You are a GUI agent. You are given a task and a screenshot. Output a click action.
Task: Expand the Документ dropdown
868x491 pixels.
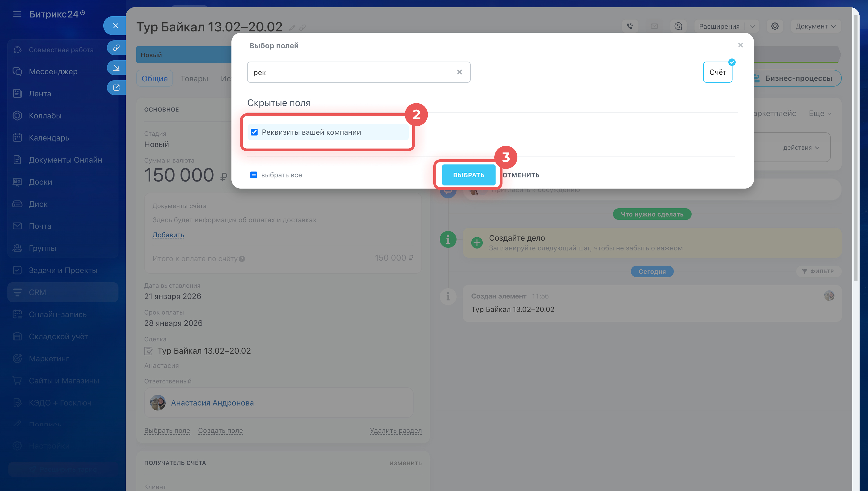click(x=815, y=26)
